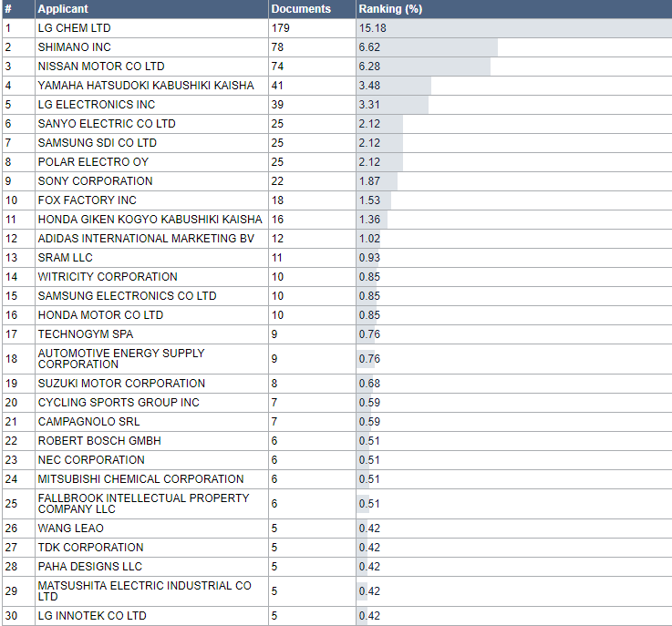Click ranking value 1.87
The height and width of the screenshot is (626, 672).
(x=369, y=181)
